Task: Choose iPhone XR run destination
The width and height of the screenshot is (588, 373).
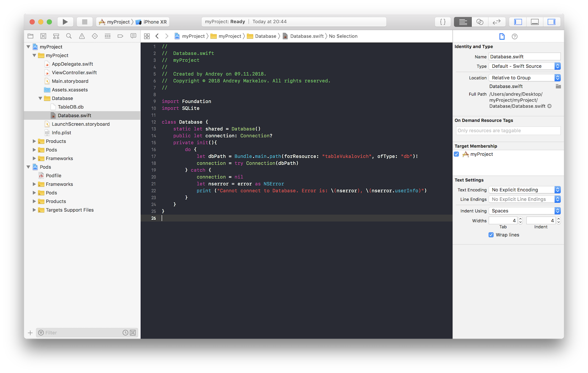Action: click(151, 22)
